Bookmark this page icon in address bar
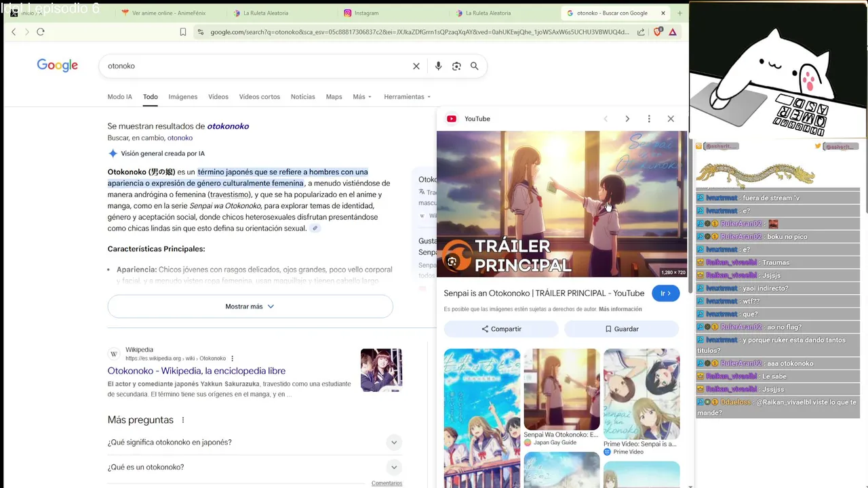Screen dimensions: 868x488 tap(183, 32)
